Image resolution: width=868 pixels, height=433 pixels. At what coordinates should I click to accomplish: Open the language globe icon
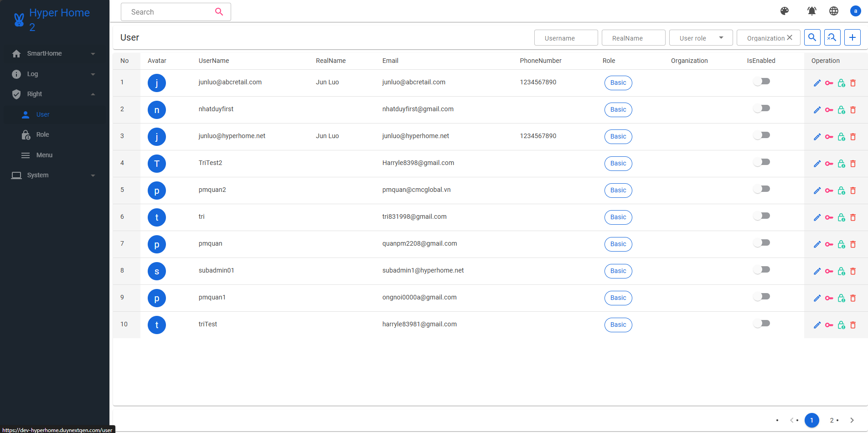(x=834, y=11)
